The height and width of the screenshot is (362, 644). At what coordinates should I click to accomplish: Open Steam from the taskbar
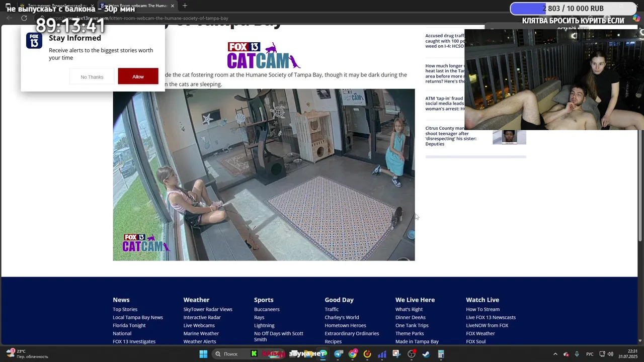pos(426,354)
